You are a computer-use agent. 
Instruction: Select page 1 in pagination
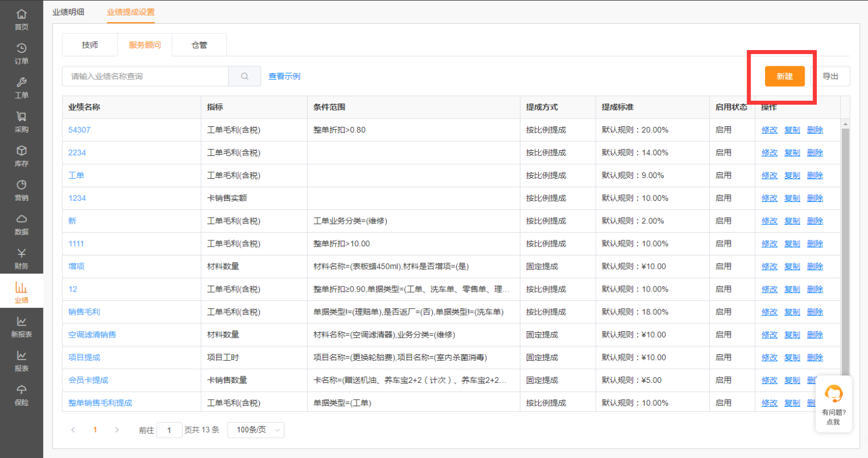coord(95,430)
